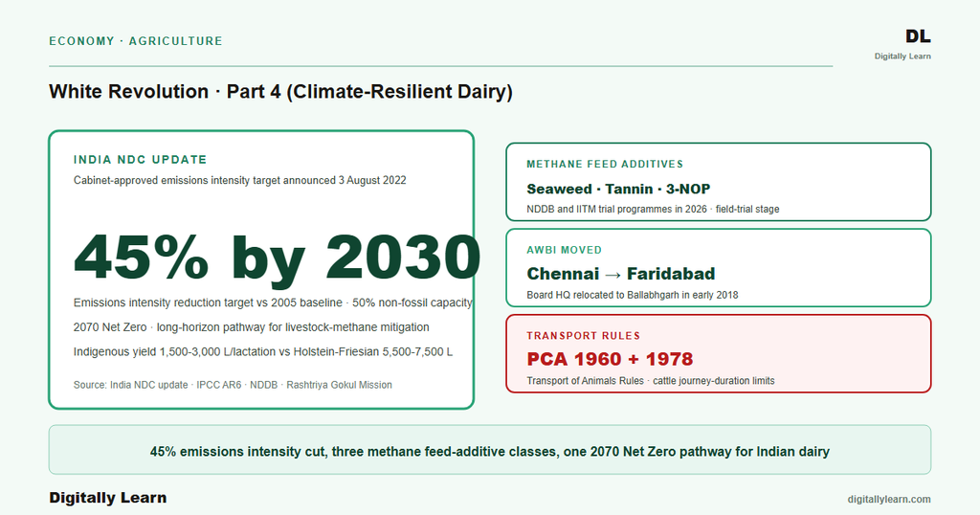Click the 'Digitally Learn' footer brand

108,498
